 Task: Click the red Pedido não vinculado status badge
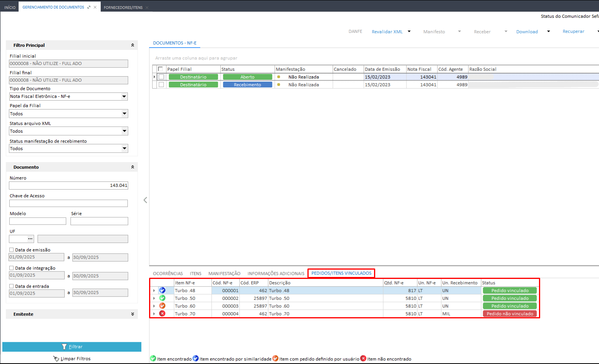click(x=510, y=314)
